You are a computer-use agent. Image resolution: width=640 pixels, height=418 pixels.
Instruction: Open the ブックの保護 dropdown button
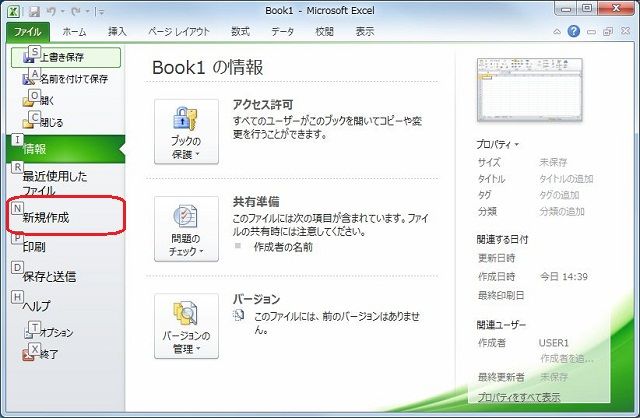coord(186,131)
